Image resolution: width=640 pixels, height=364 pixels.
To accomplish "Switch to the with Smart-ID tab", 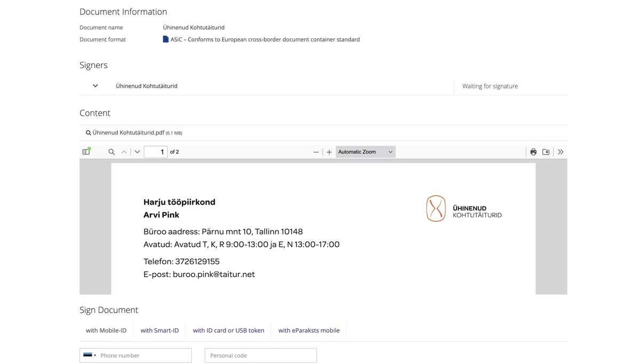I will point(159,330).
